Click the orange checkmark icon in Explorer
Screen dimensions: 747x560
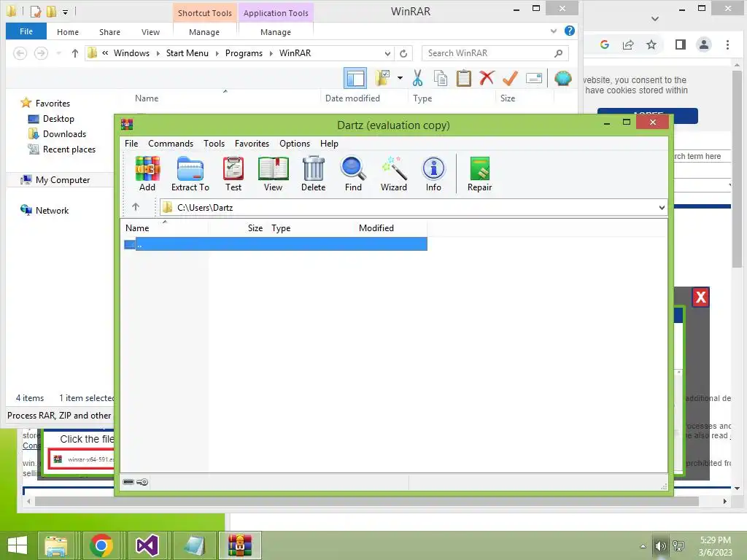pos(510,78)
